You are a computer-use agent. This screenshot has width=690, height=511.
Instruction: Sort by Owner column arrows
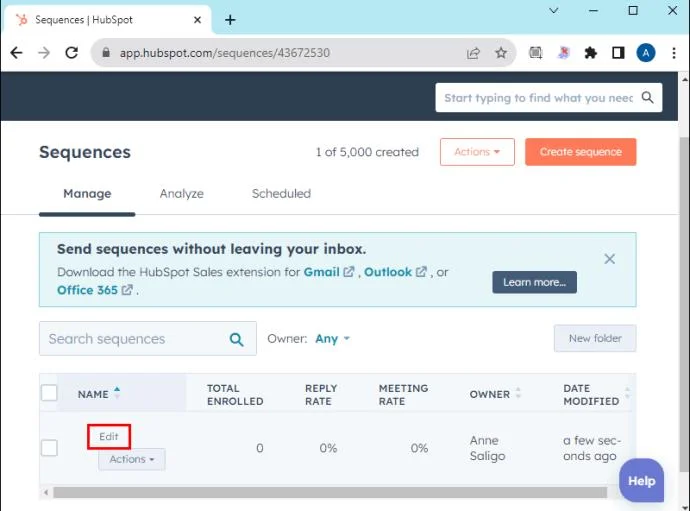pos(518,393)
